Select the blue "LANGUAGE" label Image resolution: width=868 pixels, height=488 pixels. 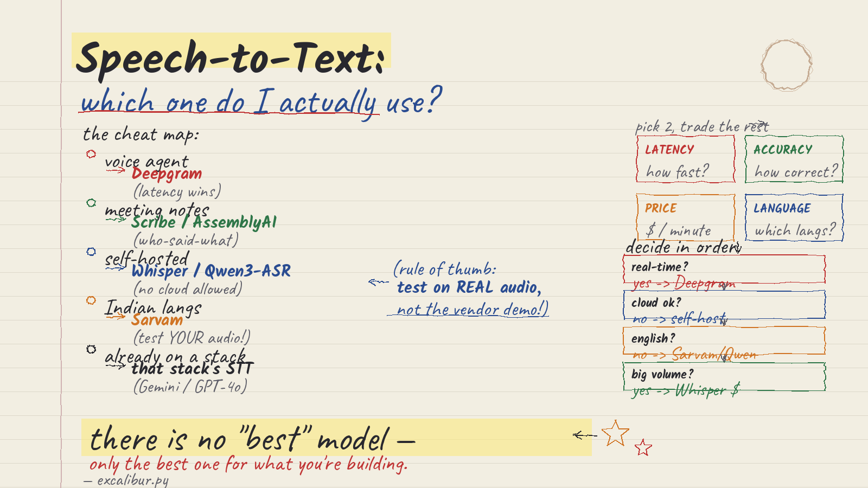tap(782, 208)
